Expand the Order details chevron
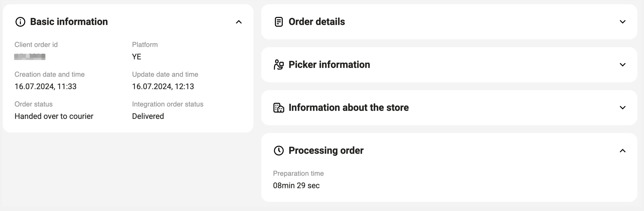This screenshot has width=644, height=211. pos(622,22)
